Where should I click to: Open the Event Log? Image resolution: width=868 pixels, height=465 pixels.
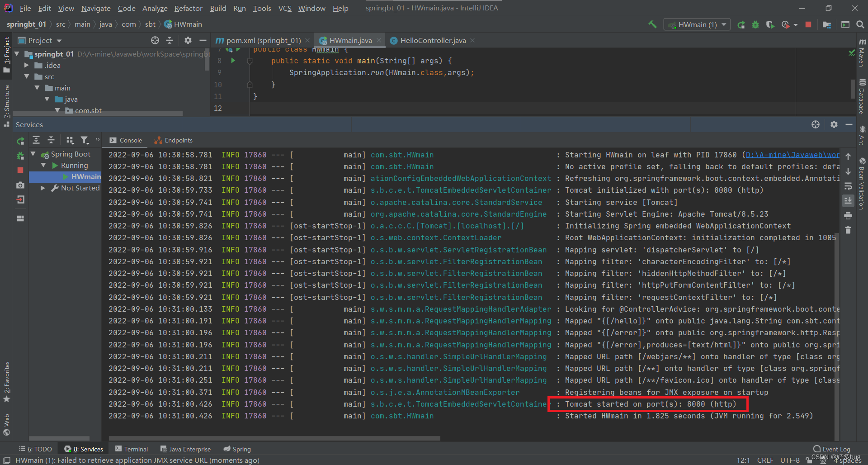point(832,449)
